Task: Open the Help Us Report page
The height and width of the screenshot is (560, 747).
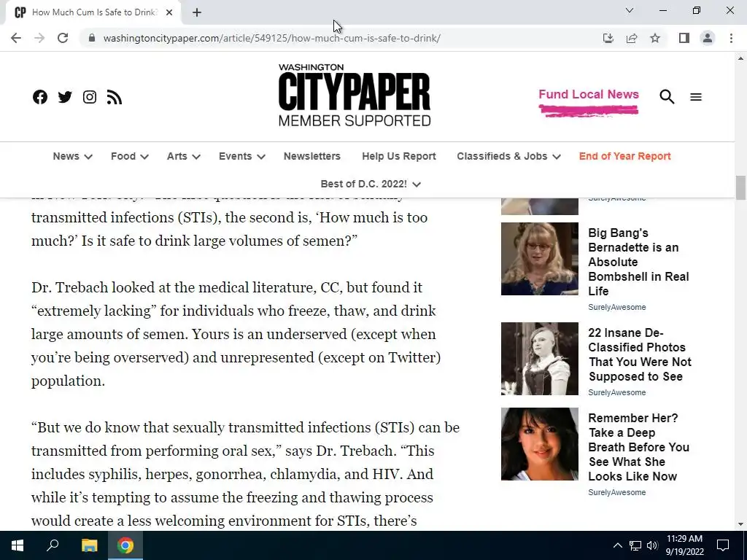Action: pyautogui.click(x=399, y=156)
